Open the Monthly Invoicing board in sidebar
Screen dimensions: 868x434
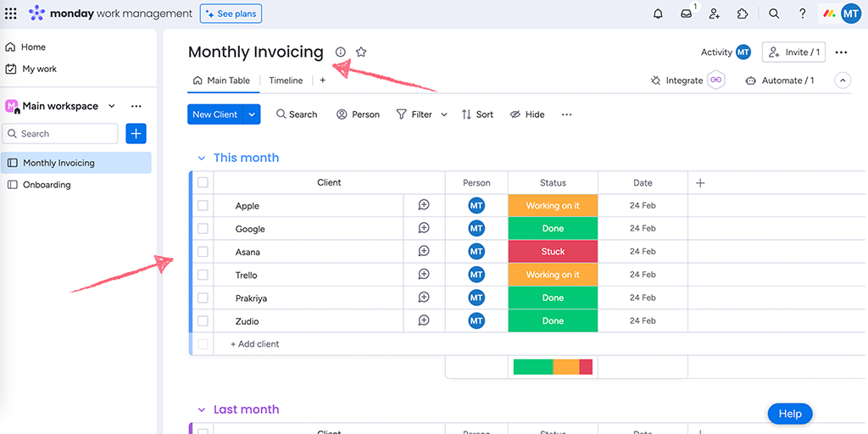pyautogui.click(x=76, y=163)
